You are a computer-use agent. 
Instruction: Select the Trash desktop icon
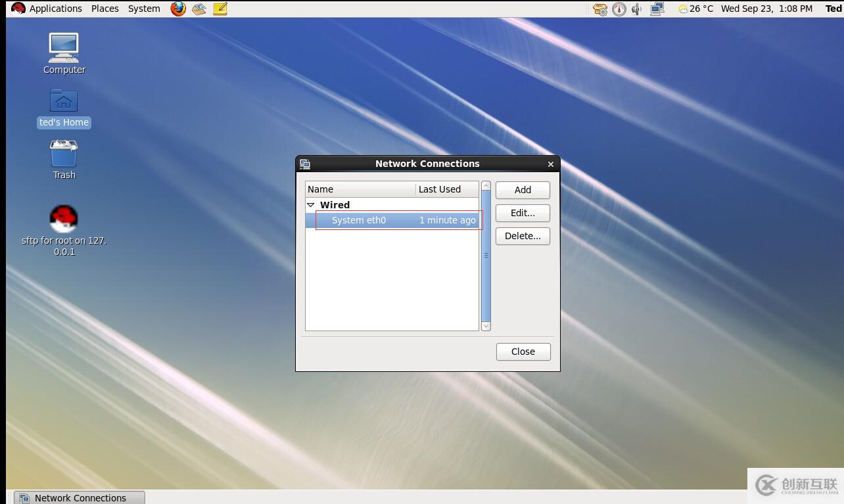64,160
